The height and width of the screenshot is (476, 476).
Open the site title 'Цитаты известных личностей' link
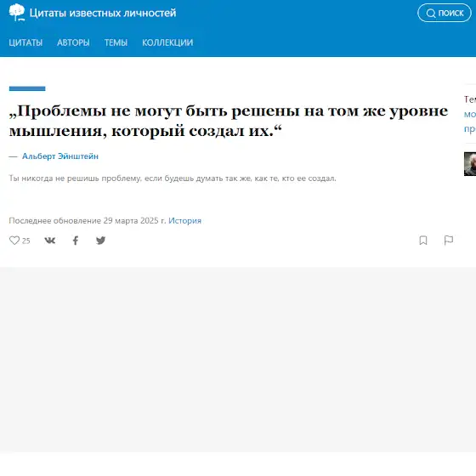pyautogui.click(x=103, y=13)
